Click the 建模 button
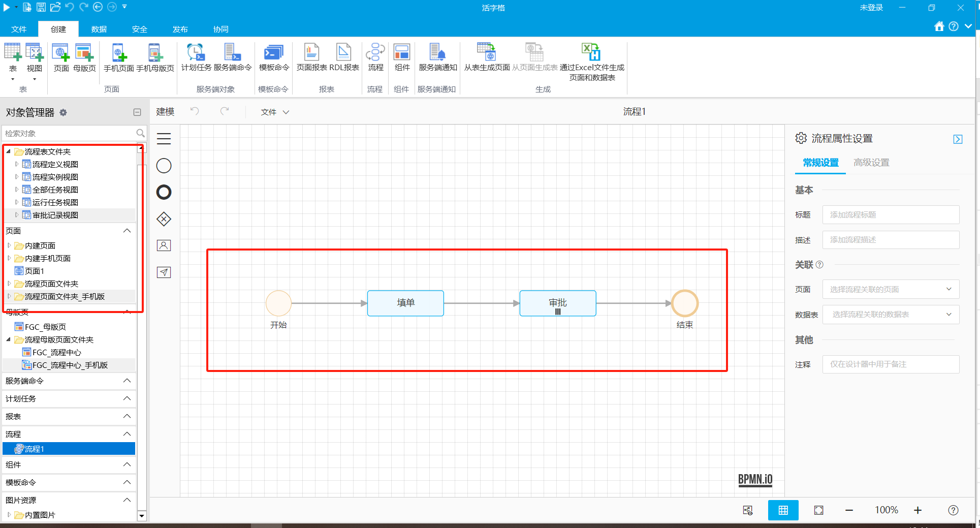The width and height of the screenshot is (980, 528). 165,112
